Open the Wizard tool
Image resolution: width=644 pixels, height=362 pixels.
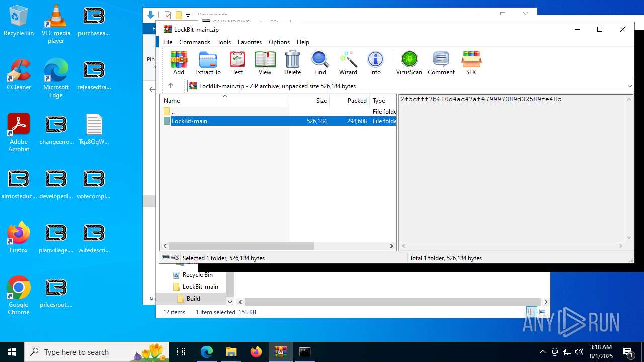[x=348, y=63]
